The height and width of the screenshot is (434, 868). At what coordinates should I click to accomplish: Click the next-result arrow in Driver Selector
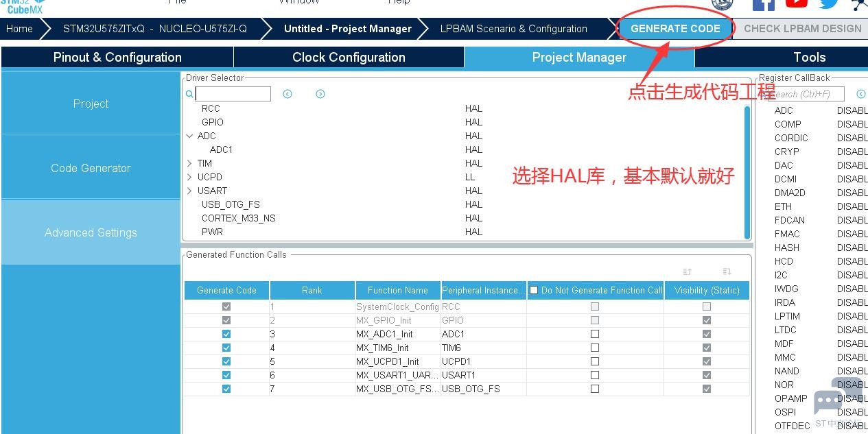[x=320, y=94]
